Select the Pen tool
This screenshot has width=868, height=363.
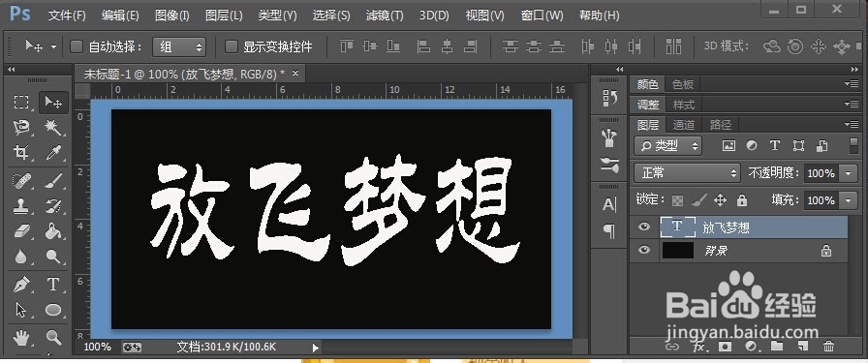(21, 285)
